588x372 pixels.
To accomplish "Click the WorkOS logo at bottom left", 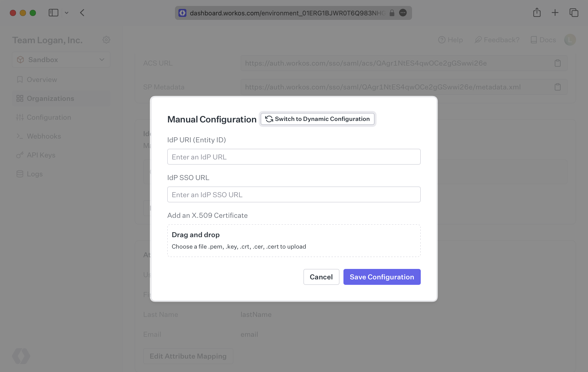I will [x=21, y=356].
